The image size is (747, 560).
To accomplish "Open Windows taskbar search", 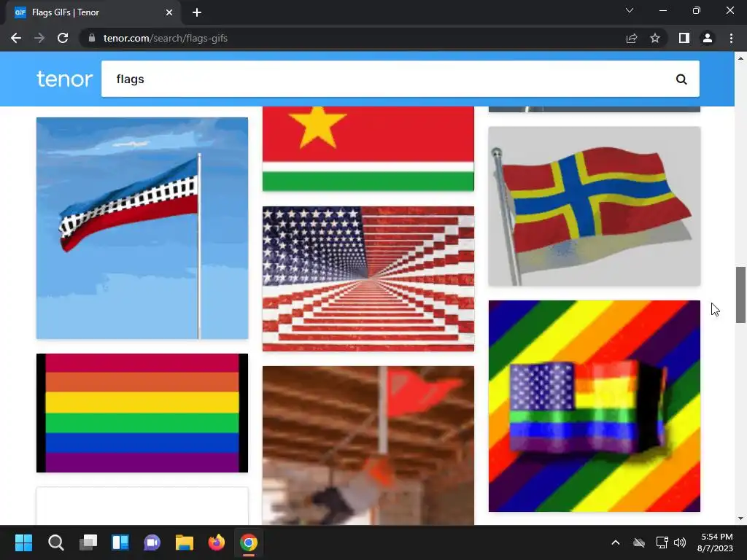I will [55, 542].
